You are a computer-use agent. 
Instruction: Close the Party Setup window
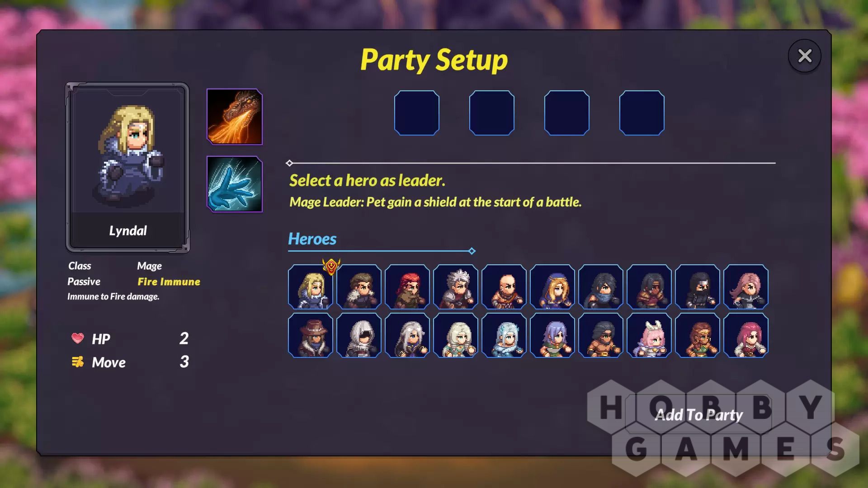(x=805, y=56)
